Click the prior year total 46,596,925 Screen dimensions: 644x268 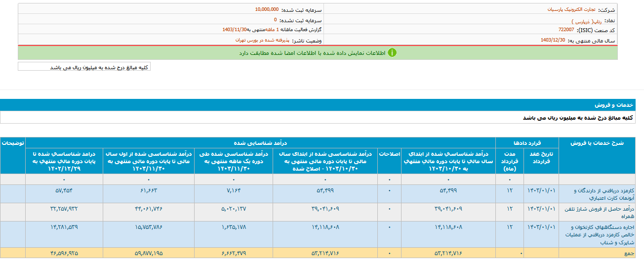(x=64, y=253)
